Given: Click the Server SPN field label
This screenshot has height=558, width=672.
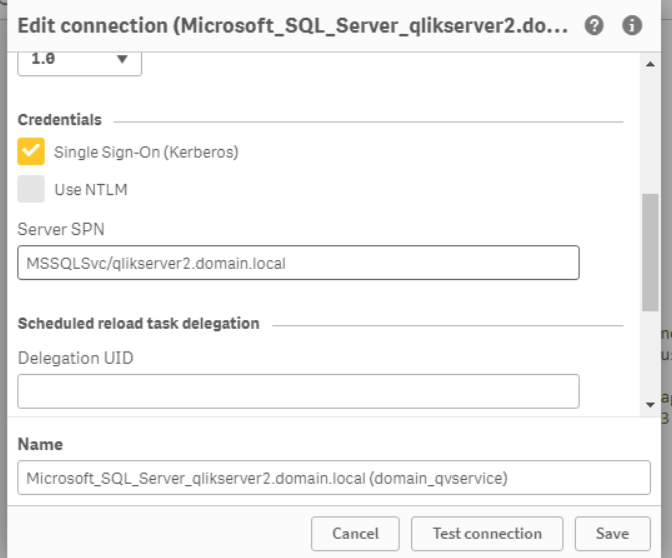Looking at the screenshot, I should click(61, 229).
